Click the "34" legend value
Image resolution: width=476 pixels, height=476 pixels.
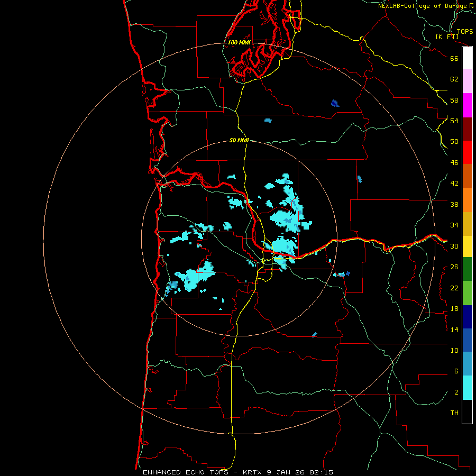pyautogui.click(x=454, y=225)
